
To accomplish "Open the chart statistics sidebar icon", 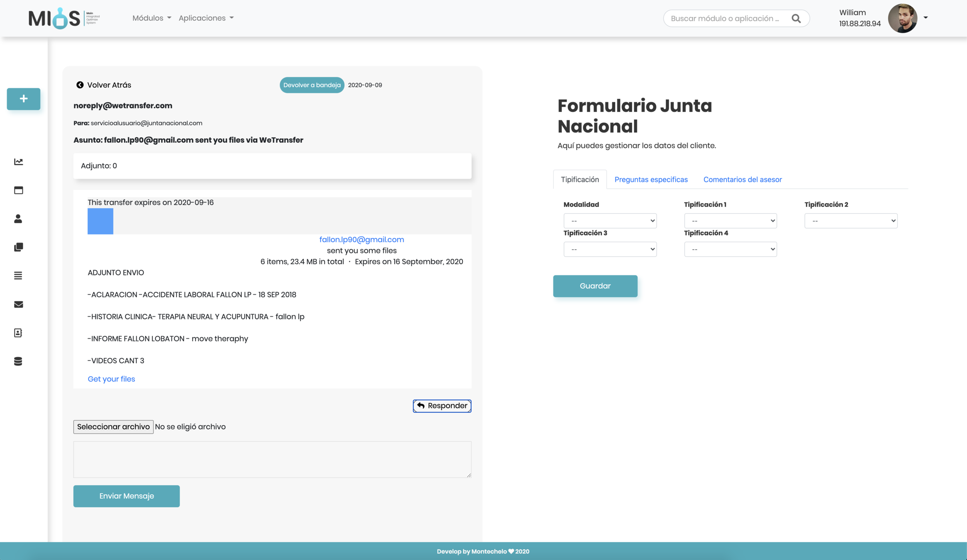I will click(x=18, y=162).
